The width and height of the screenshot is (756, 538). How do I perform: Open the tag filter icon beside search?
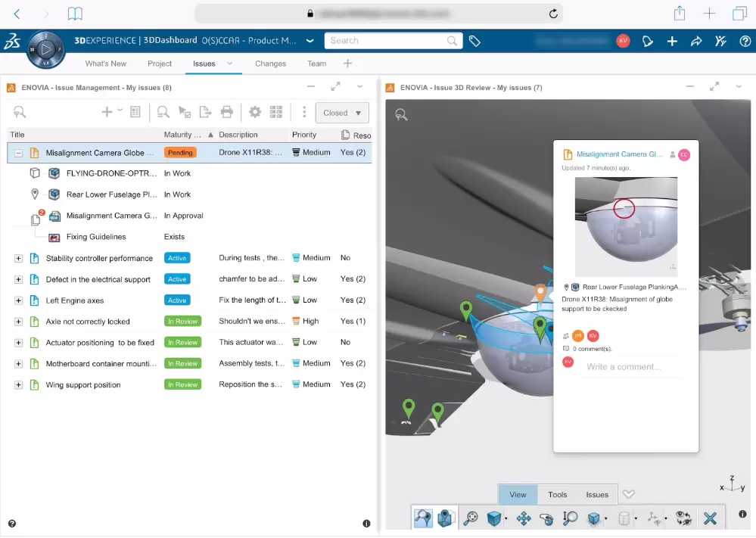tap(475, 41)
